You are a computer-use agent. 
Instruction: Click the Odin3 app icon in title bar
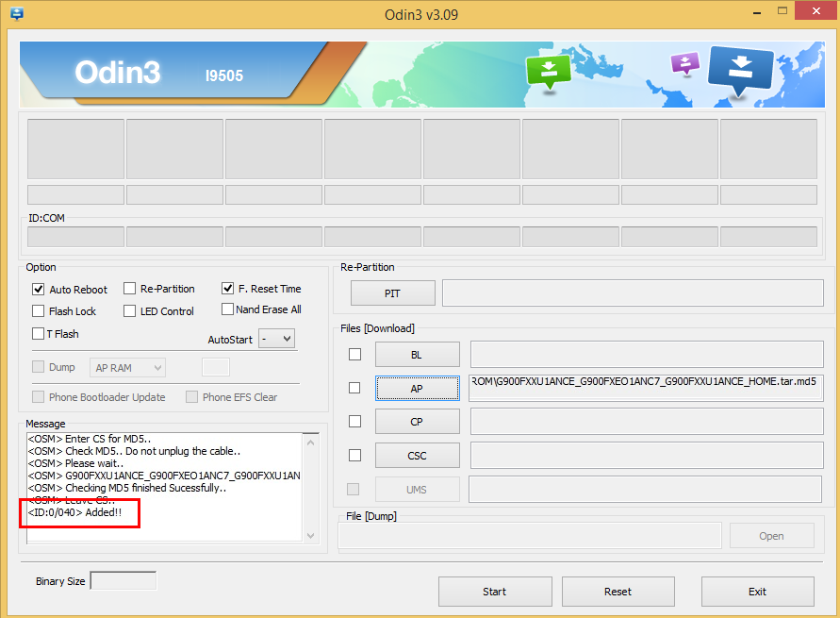point(17,14)
